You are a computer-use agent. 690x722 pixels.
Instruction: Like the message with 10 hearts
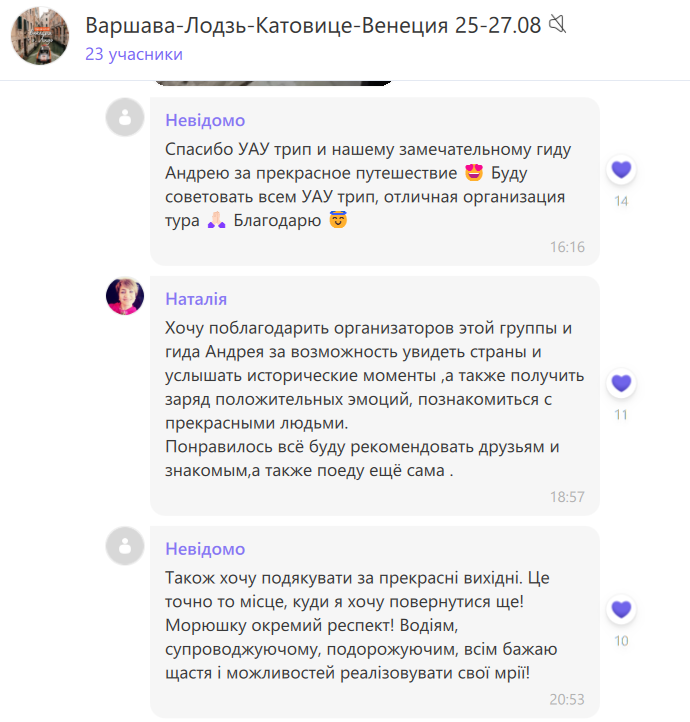coord(621,609)
